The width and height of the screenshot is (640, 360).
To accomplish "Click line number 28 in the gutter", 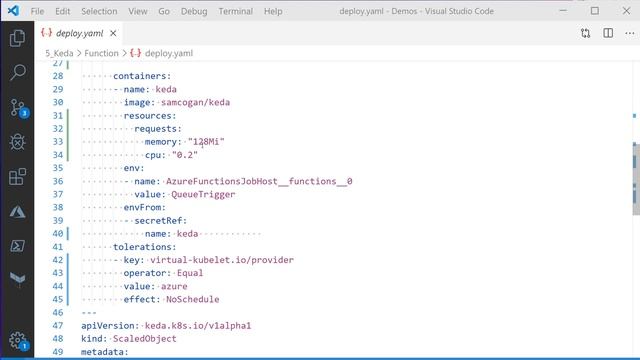I will click(58, 76).
